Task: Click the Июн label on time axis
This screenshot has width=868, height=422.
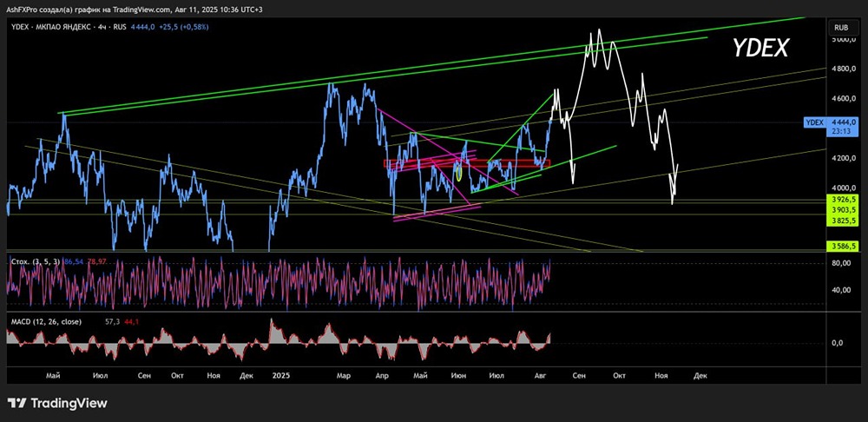Action: (x=457, y=376)
